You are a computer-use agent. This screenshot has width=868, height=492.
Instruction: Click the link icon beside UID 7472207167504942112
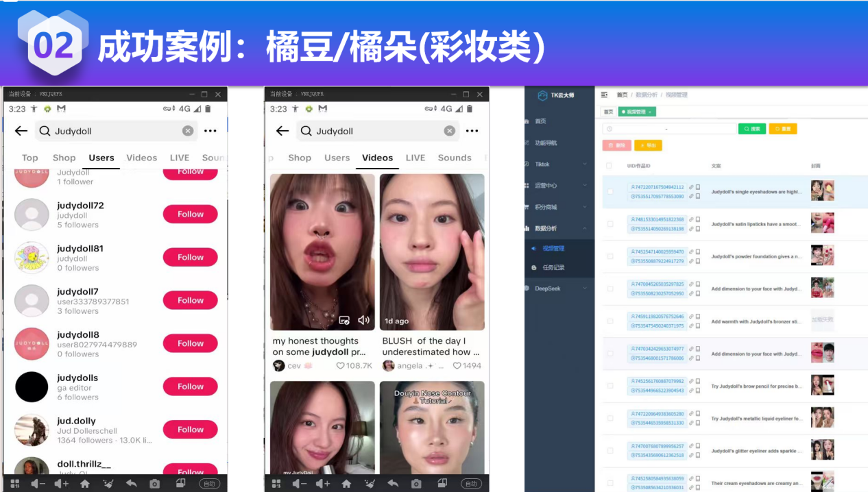click(691, 187)
